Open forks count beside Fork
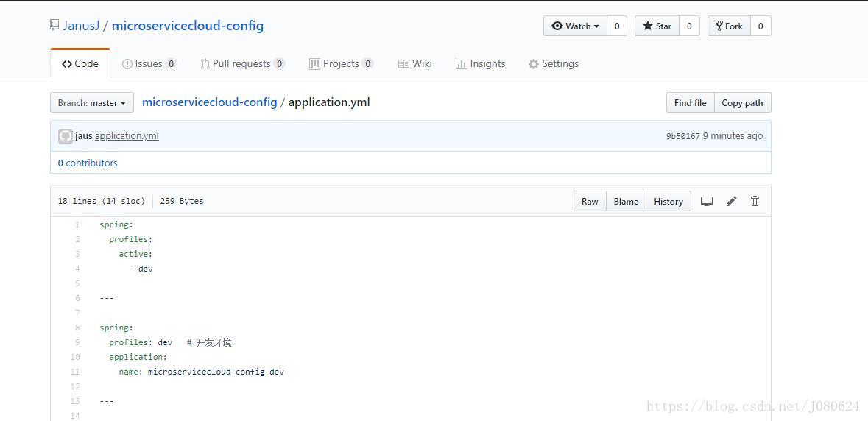This screenshot has width=868, height=421. point(761,26)
